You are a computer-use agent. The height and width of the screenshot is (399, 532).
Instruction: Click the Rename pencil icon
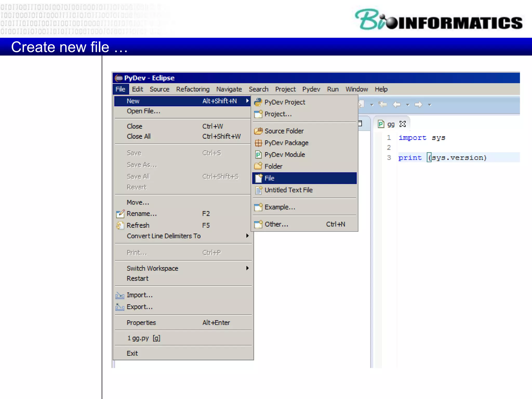point(120,214)
